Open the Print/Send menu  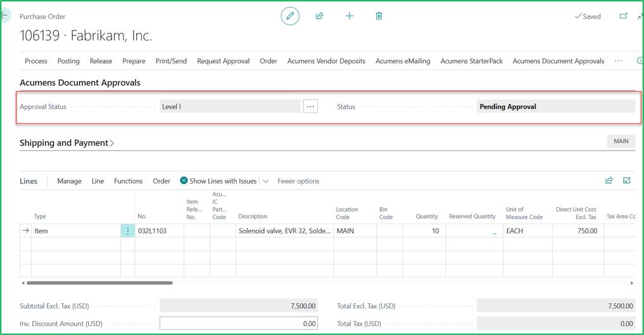pyautogui.click(x=171, y=61)
